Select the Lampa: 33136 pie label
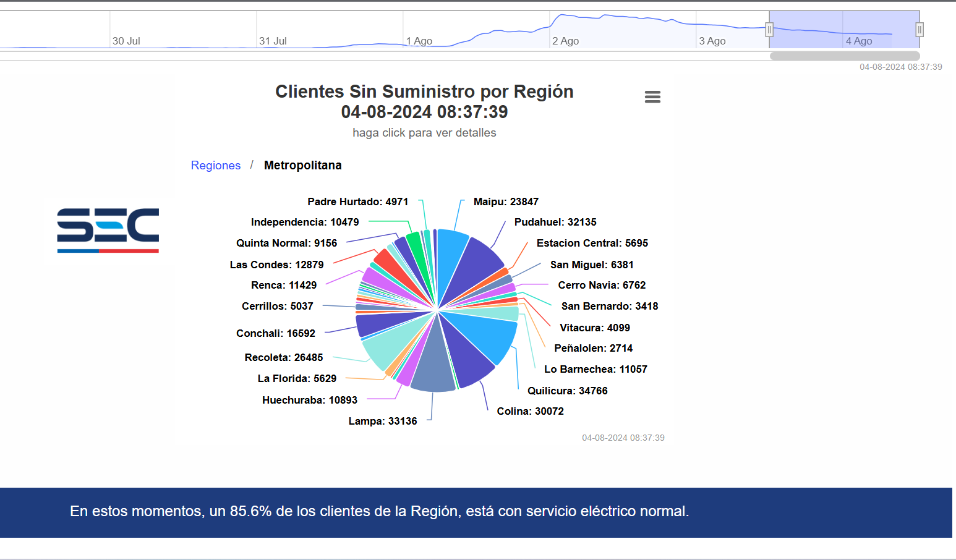The height and width of the screenshot is (560, 956). coord(382,421)
